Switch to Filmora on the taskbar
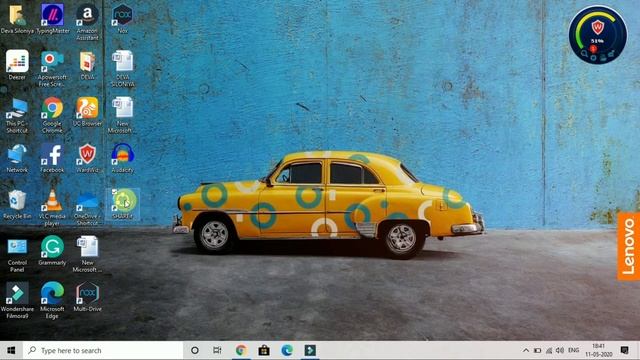 point(310,350)
